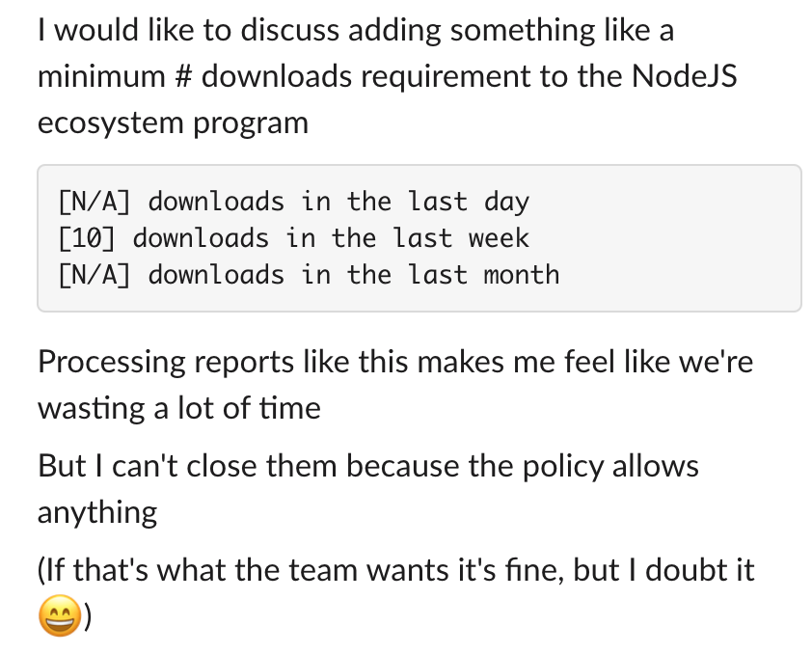
Task: Click the 'wasting a lot of time' text
Action: (179, 408)
